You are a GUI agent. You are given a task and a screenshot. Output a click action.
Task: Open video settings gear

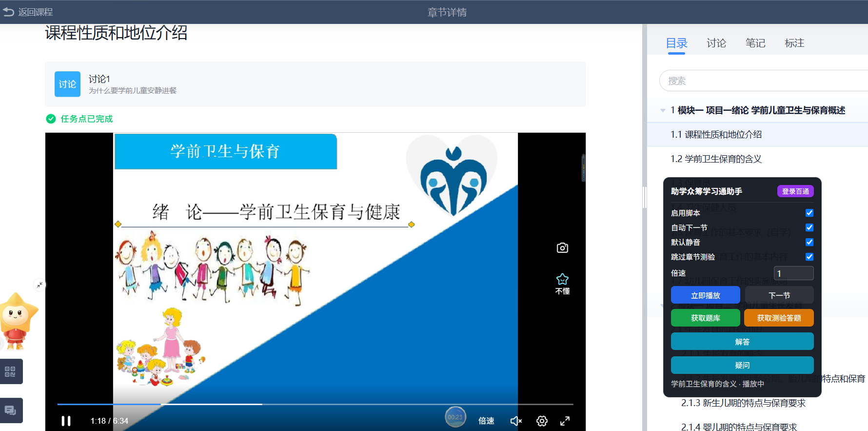[x=542, y=421]
